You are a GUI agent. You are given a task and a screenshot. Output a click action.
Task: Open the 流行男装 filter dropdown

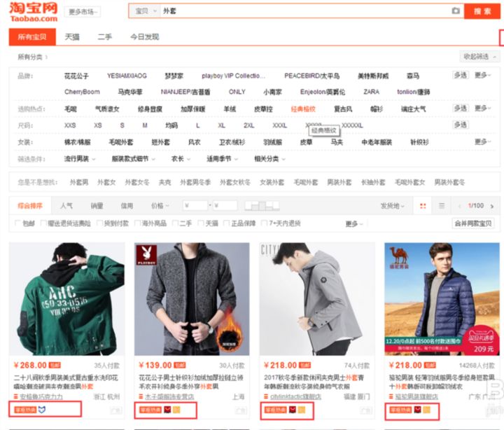point(80,159)
